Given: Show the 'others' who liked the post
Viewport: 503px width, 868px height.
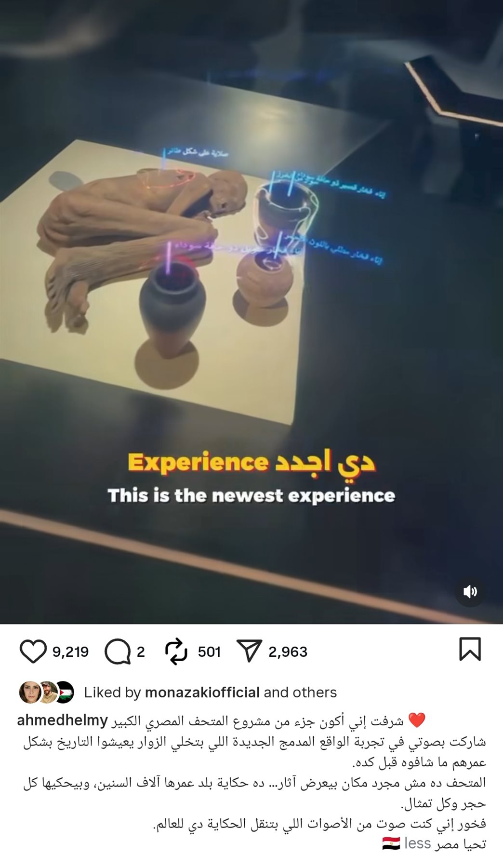Looking at the screenshot, I should click(315, 692).
